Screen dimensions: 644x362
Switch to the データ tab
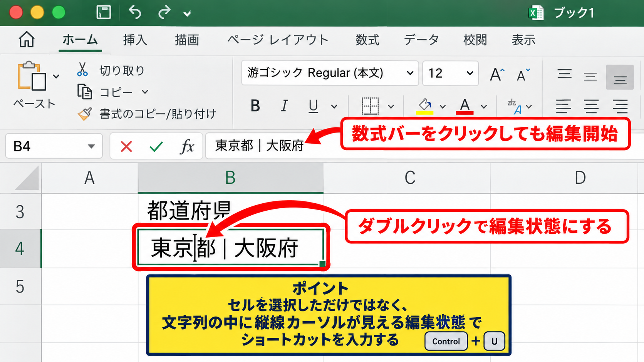[421, 40]
